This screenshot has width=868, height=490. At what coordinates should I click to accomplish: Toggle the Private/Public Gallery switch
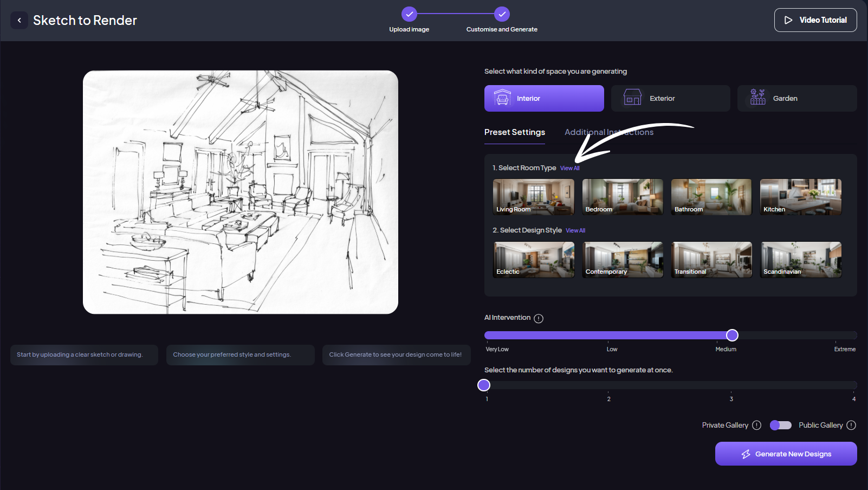click(x=780, y=425)
